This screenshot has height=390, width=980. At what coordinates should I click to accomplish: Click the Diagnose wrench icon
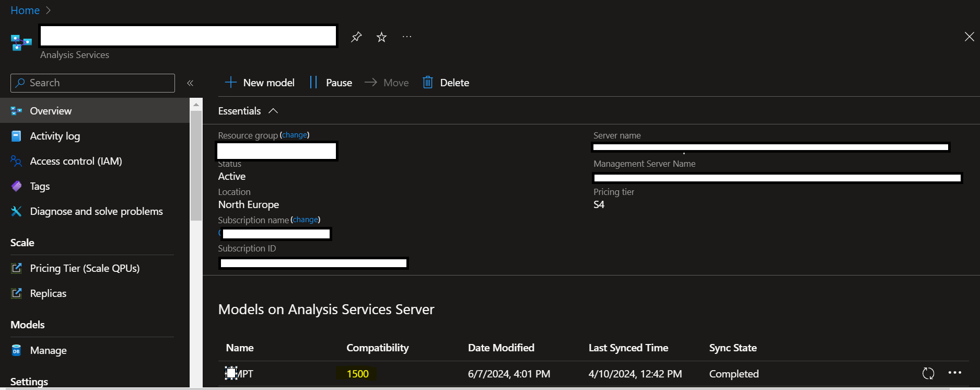16,211
